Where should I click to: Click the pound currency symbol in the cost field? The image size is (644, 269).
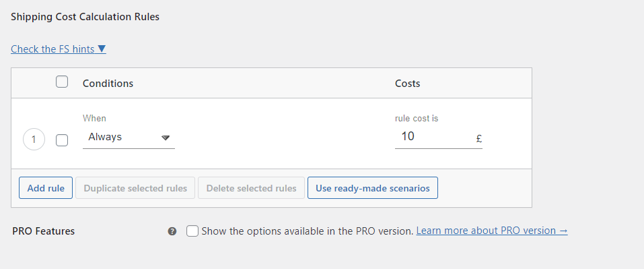click(x=479, y=139)
